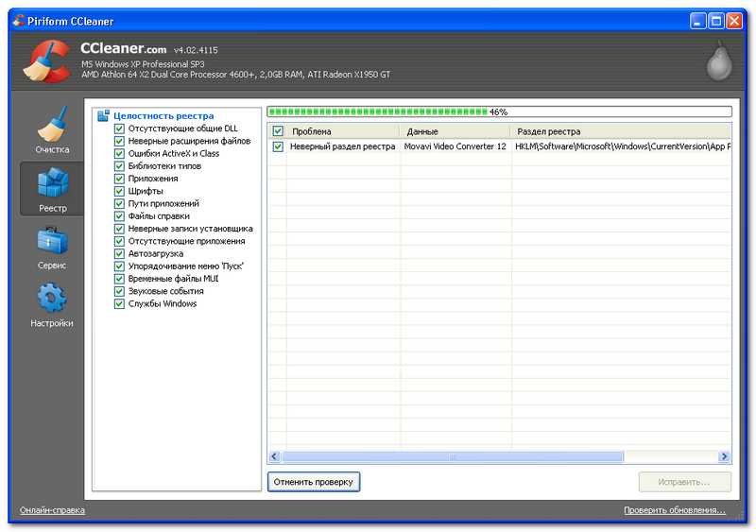
Task: Toggle Неверные записи установщика checkbox
Action: point(119,229)
